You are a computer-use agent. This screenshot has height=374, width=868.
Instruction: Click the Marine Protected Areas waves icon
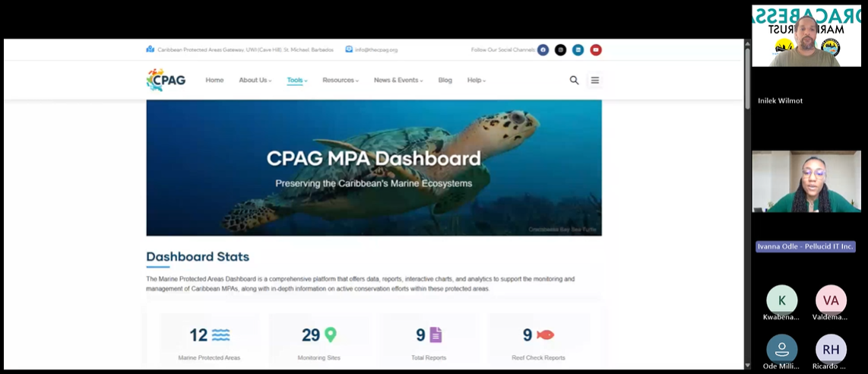(x=220, y=334)
